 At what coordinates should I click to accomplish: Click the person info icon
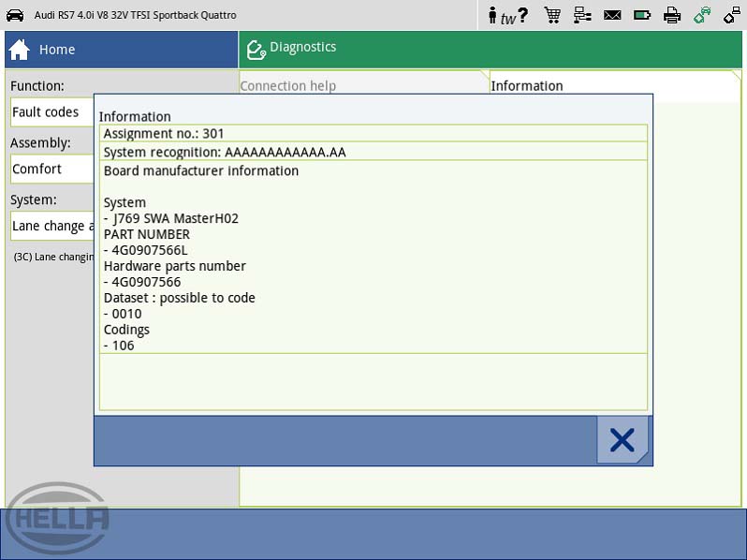pyautogui.click(x=493, y=15)
